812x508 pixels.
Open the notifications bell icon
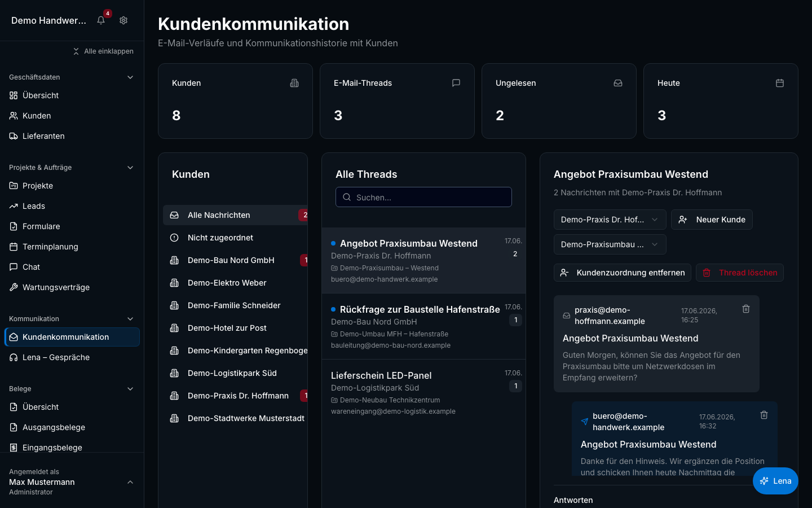coord(101,20)
